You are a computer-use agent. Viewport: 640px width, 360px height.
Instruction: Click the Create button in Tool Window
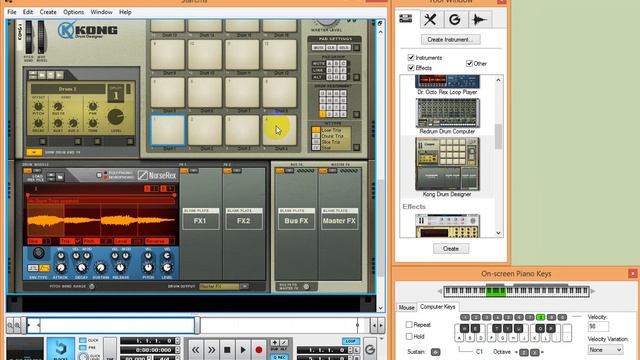pyautogui.click(x=451, y=249)
